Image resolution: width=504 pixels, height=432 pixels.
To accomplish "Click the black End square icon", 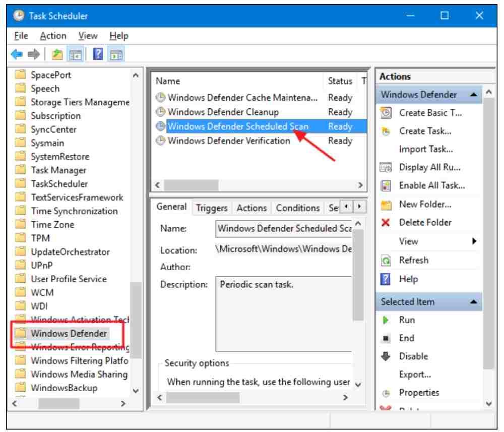I will pyautogui.click(x=386, y=338).
